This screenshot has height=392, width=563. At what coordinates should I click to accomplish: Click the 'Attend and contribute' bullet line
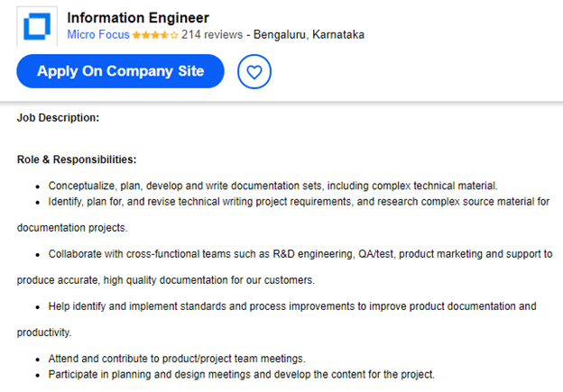[x=177, y=359]
